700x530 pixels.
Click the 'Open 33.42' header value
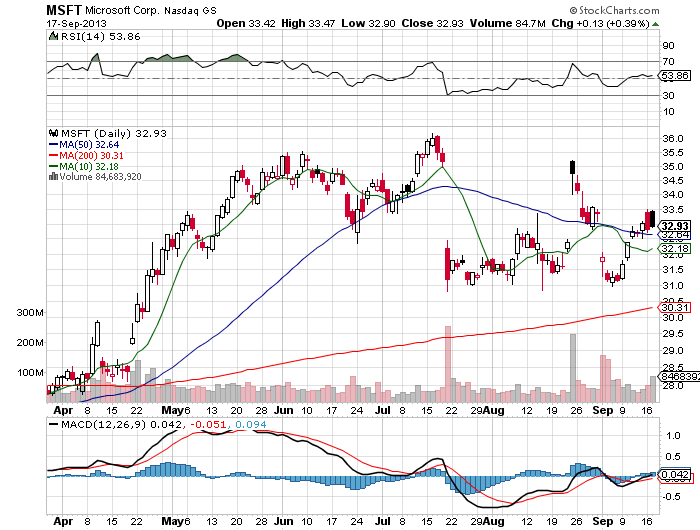(x=246, y=23)
